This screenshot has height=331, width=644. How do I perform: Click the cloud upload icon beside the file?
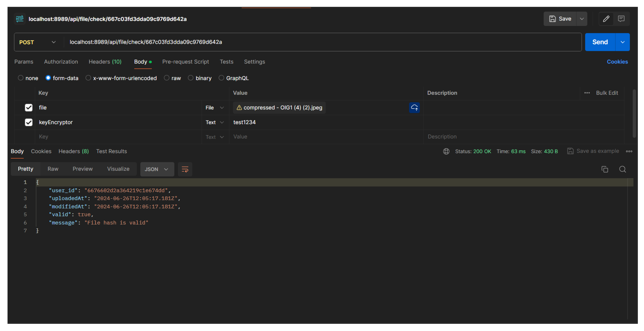click(x=414, y=108)
